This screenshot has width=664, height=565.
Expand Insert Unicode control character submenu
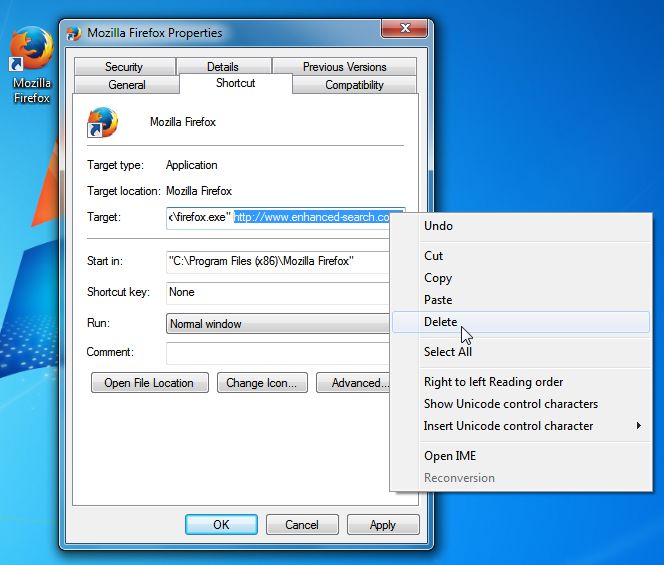tap(521, 426)
